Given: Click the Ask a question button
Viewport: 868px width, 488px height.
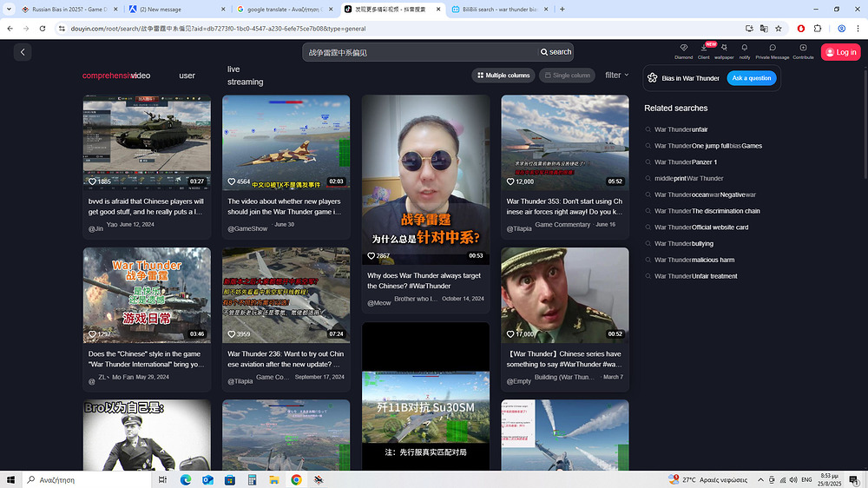Looking at the screenshot, I should point(751,78).
